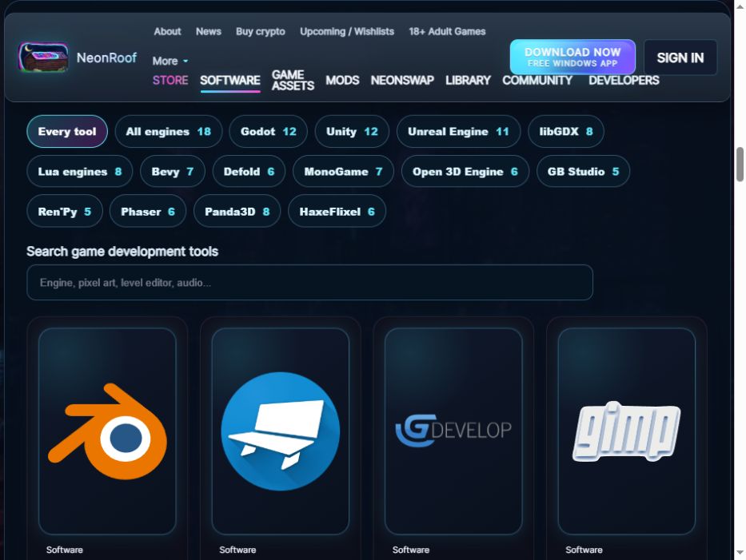This screenshot has height=560, width=746.
Task: Follow the Buy crypto link
Action: [261, 31]
